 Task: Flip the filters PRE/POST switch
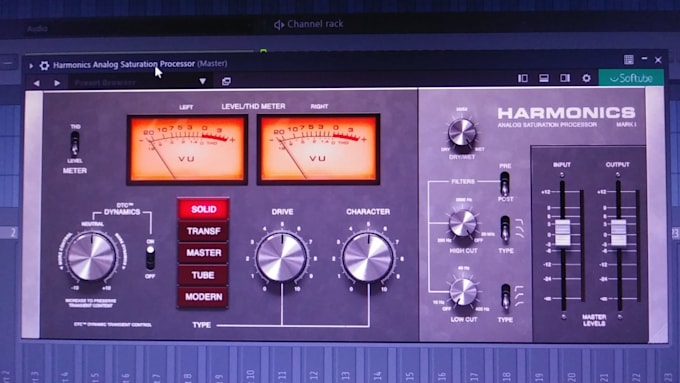click(505, 183)
